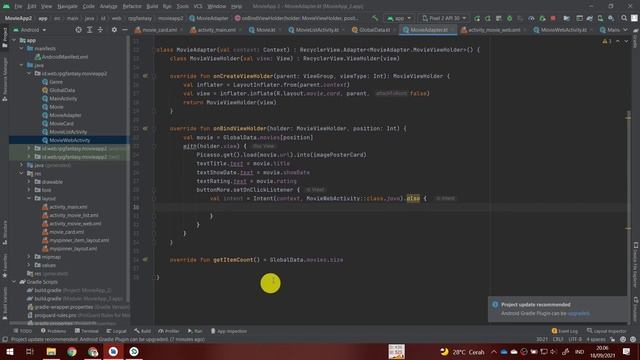Collapse the manifests folder
The image size is (640, 360).
(x=22, y=49)
